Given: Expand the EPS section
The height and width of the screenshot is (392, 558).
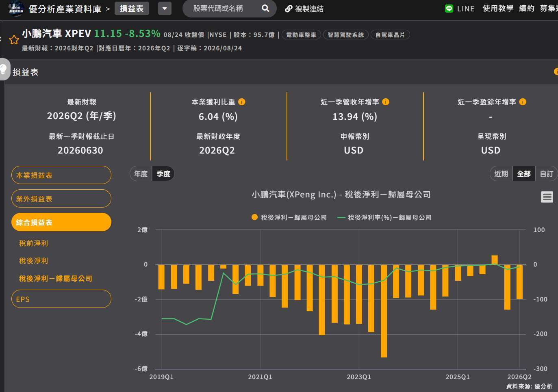Looking at the screenshot, I should click(61, 299).
